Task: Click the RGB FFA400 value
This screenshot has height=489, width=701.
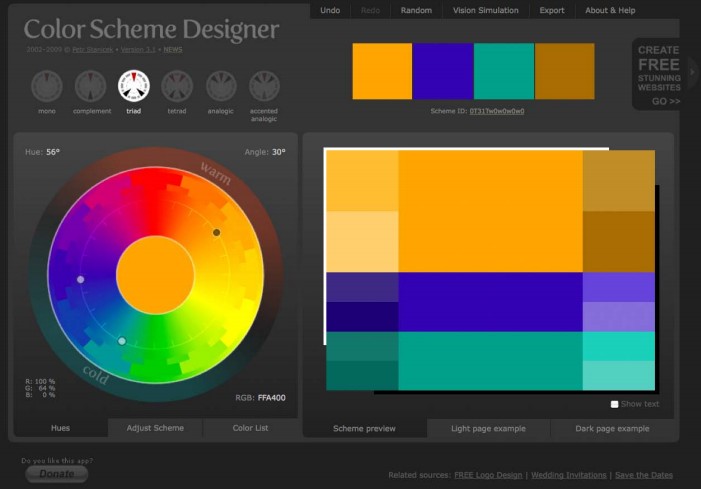Action: 271,398
